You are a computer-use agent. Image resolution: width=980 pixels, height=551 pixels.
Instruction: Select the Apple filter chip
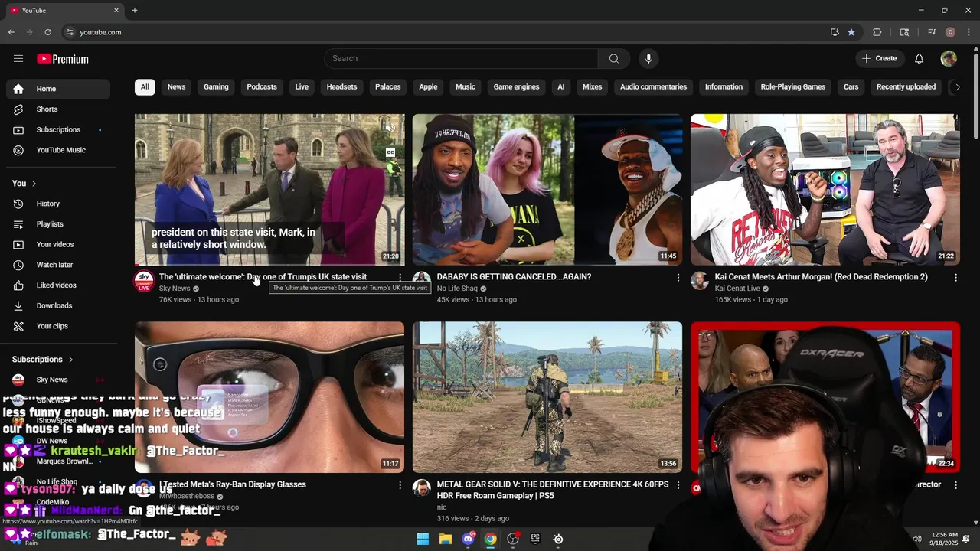click(x=428, y=87)
